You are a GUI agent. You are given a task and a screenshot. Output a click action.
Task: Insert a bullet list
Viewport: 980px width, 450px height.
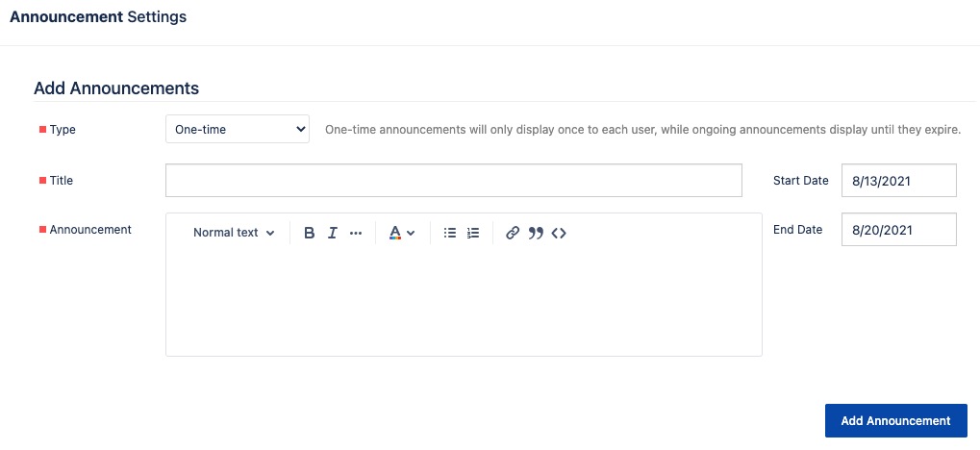[x=449, y=233]
